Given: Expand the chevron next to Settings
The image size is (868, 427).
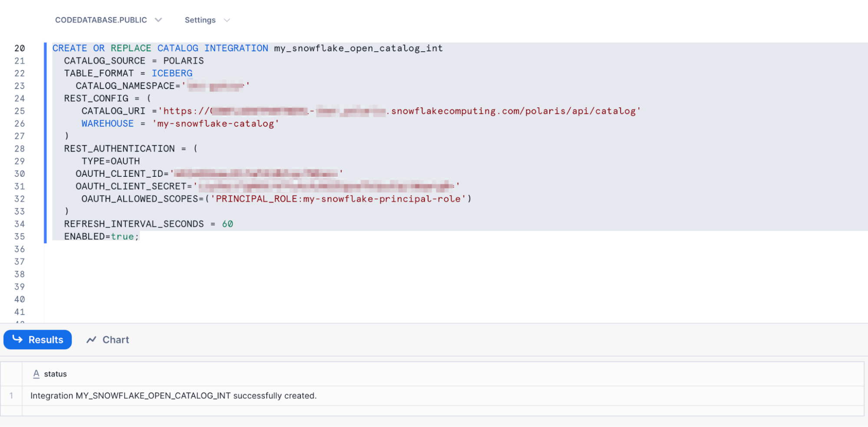Looking at the screenshot, I should [227, 20].
